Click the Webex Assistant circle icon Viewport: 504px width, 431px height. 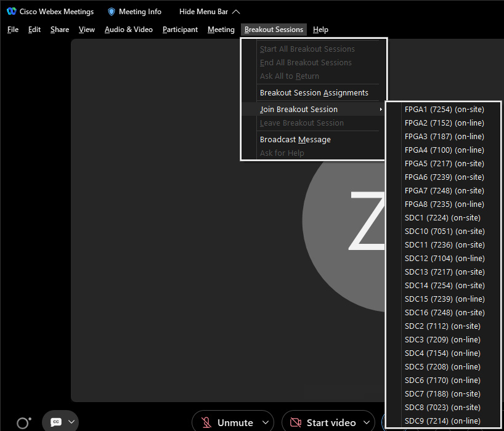23,422
